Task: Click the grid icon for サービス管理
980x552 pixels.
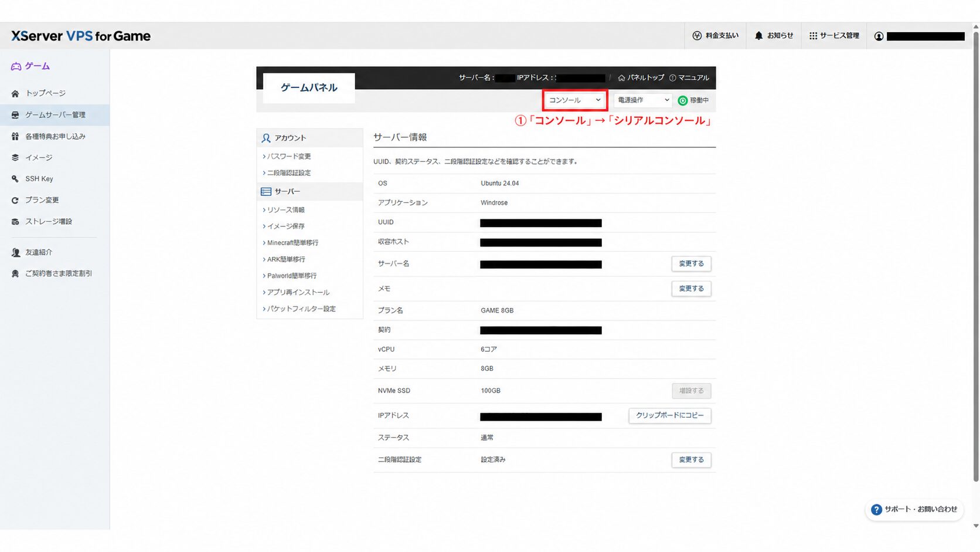Action: pos(813,36)
